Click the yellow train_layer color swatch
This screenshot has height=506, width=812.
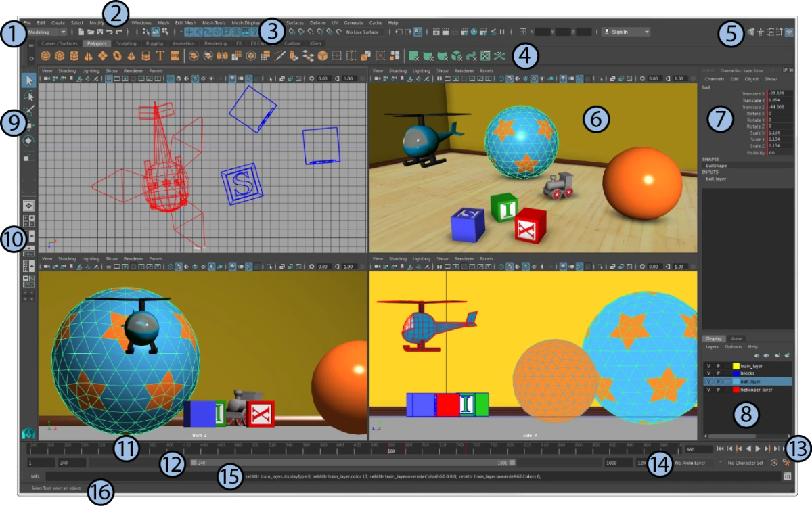click(x=736, y=365)
